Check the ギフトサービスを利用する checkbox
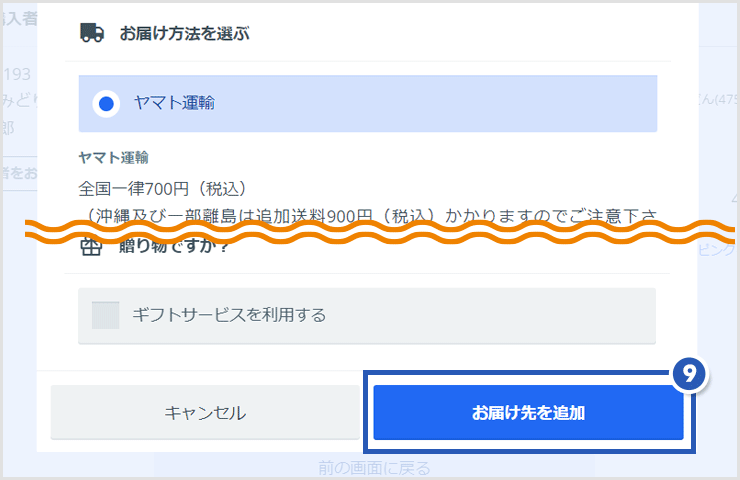This screenshot has height=480, width=740. point(105,315)
